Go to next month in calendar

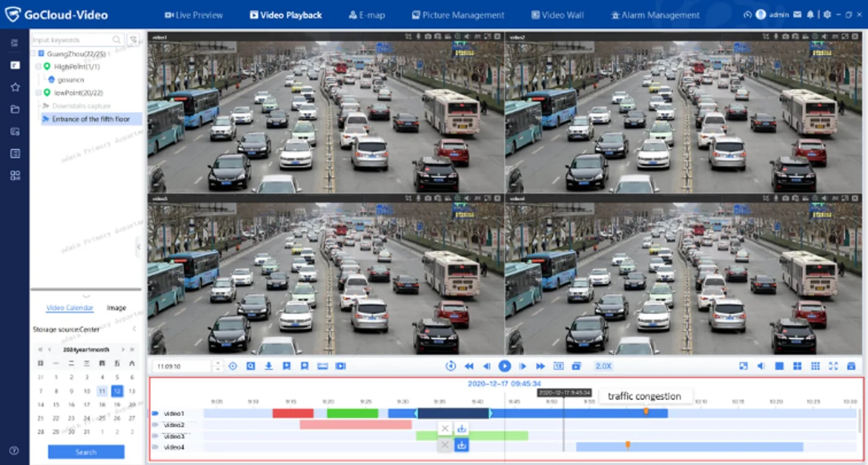[x=123, y=350]
